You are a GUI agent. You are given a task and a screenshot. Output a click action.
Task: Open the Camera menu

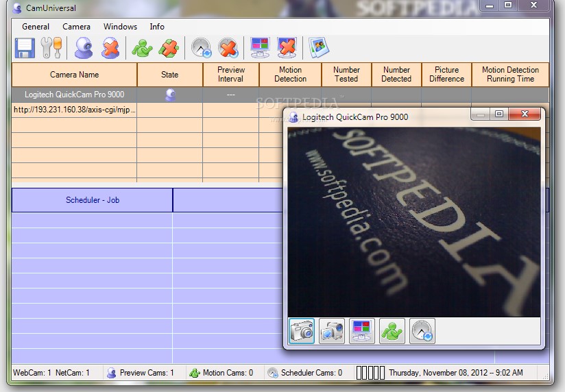click(76, 27)
